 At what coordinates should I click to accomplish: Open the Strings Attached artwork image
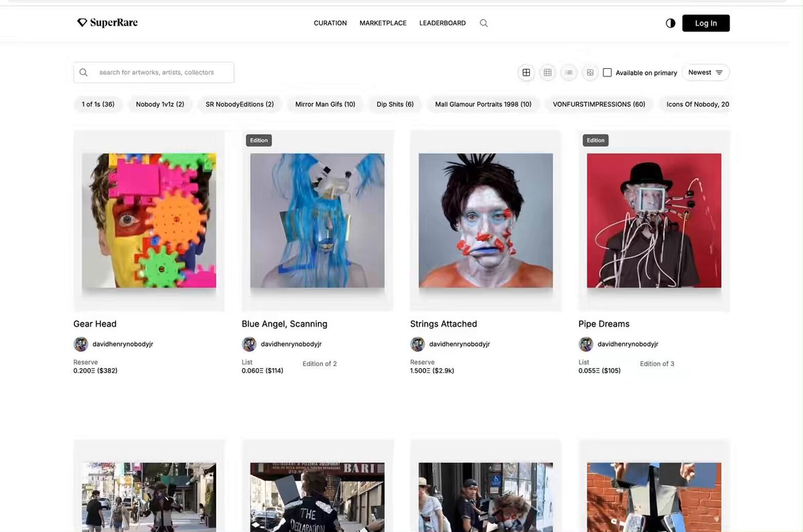(486, 221)
